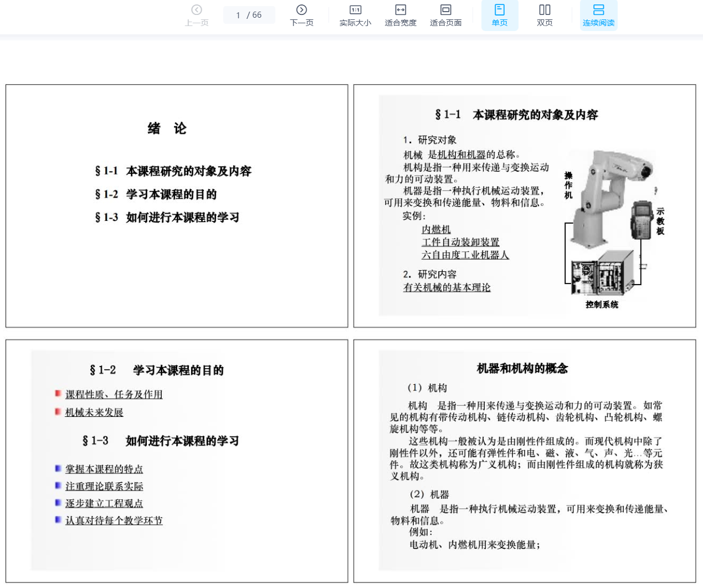Open the 工件自动装卸装置 link

click(x=460, y=242)
